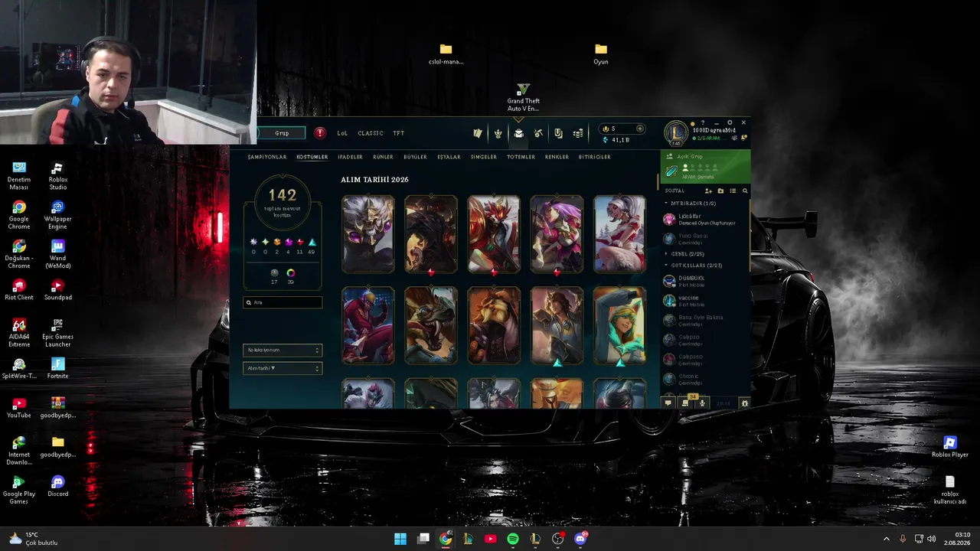Viewport: 980px width, 551px height.
Task: Open the Collection icon in League top bar
Action: click(x=518, y=133)
